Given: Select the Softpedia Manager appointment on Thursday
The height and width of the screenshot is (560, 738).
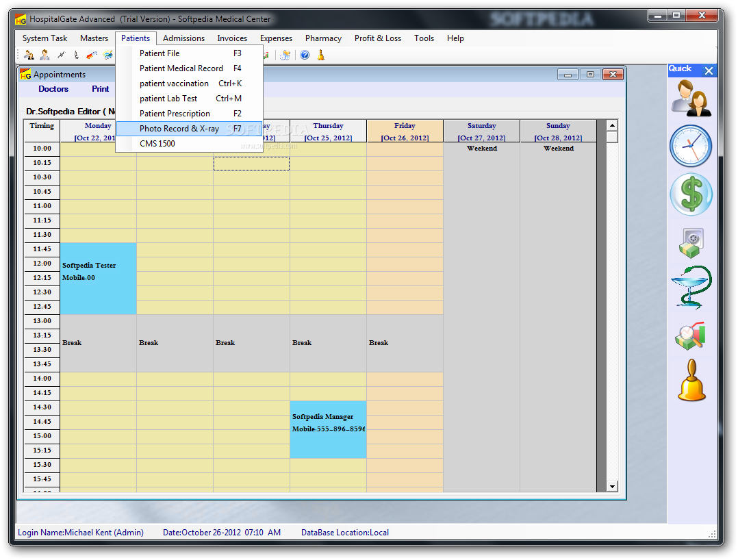Looking at the screenshot, I should (328, 430).
